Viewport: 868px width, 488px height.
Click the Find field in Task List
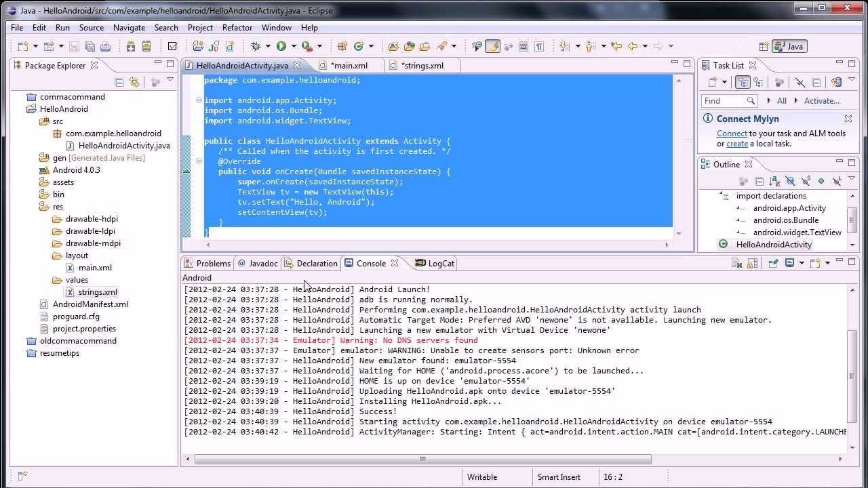point(729,100)
